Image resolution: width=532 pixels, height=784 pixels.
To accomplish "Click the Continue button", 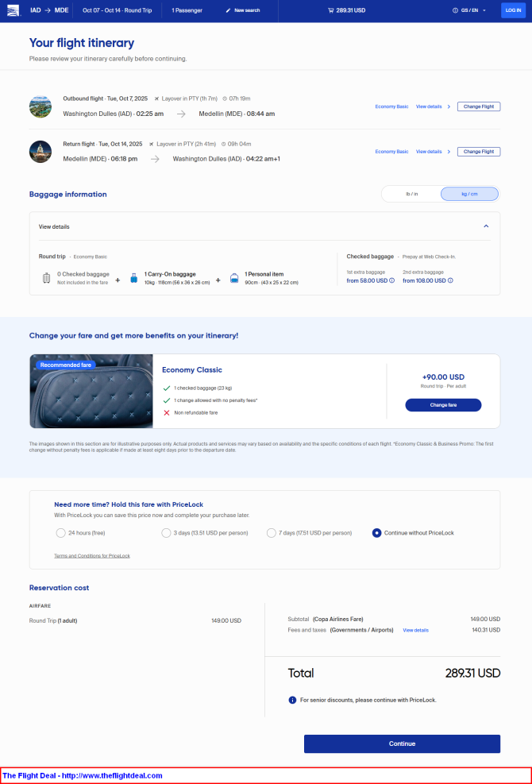I will click(x=402, y=743).
